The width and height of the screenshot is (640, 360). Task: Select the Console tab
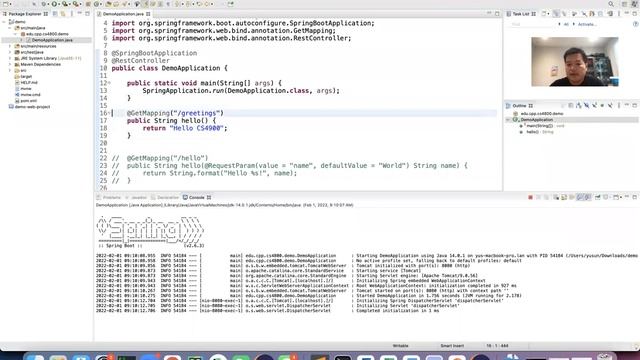point(196,198)
